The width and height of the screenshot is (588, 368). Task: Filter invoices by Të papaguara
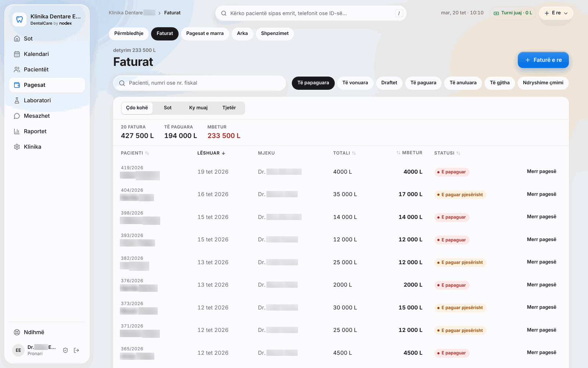point(313,83)
